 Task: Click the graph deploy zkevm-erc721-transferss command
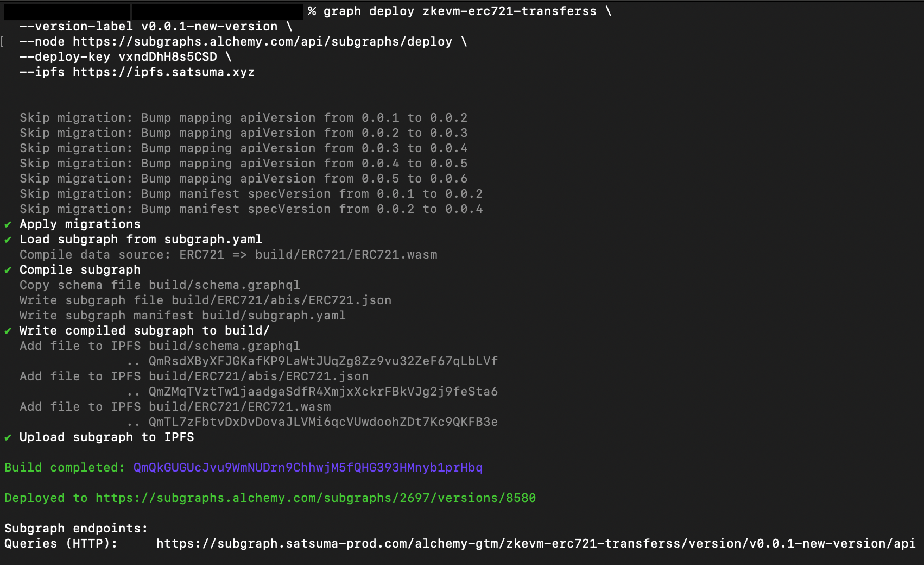coord(459,11)
